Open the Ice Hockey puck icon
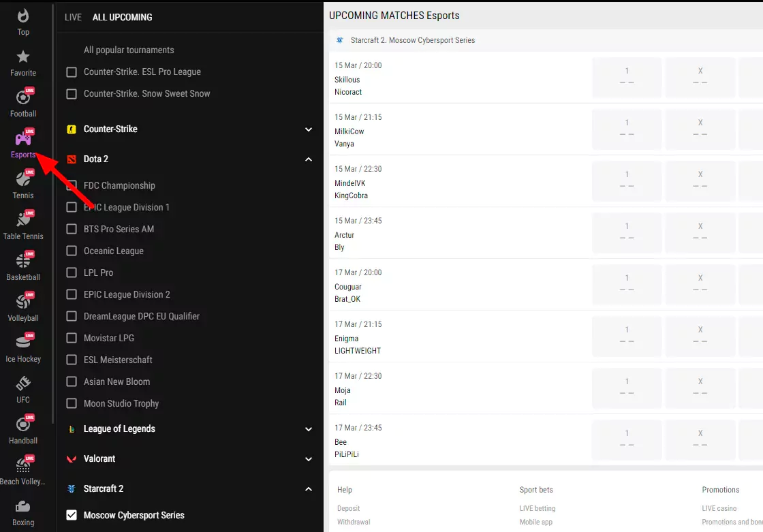 [23, 343]
